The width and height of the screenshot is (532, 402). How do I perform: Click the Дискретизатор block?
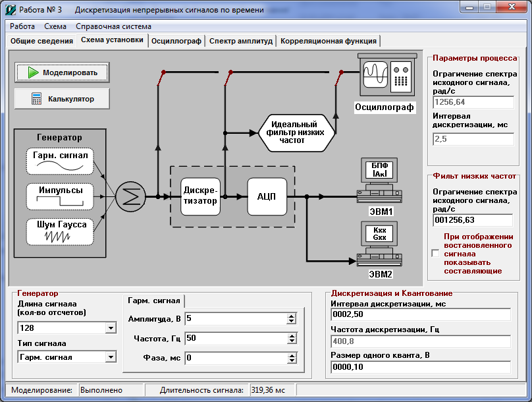pyautogui.click(x=200, y=196)
